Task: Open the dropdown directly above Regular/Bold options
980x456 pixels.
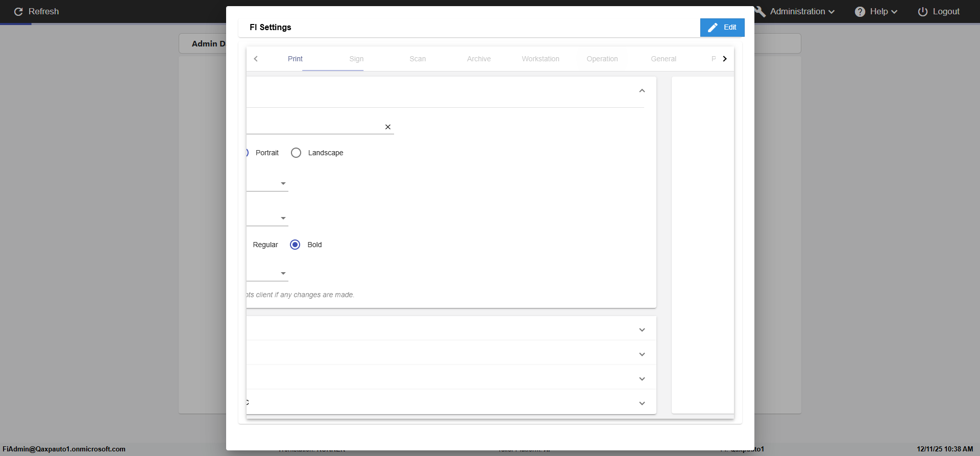Action: (x=267, y=218)
